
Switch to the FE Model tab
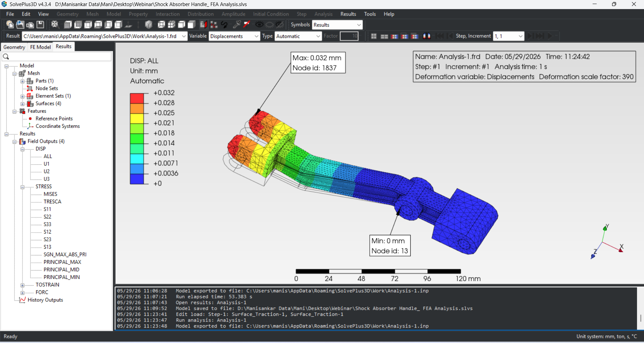click(x=40, y=47)
